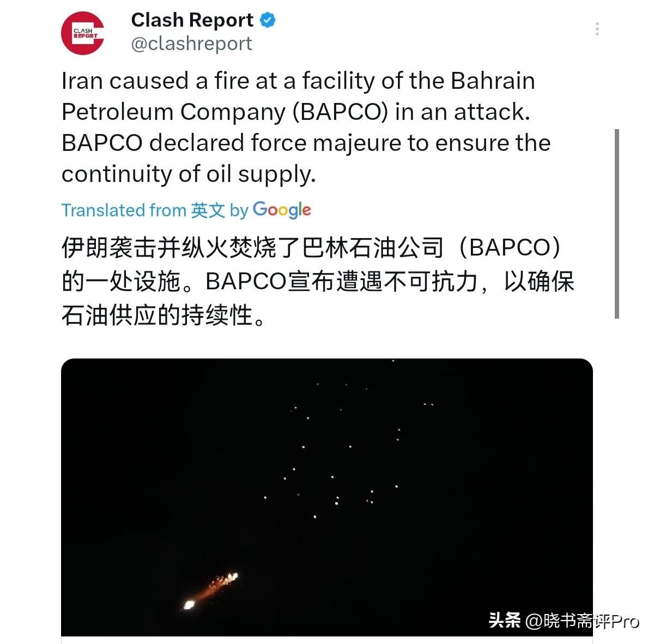
Task: Click the Google logo in translation credit
Action: [x=282, y=210]
